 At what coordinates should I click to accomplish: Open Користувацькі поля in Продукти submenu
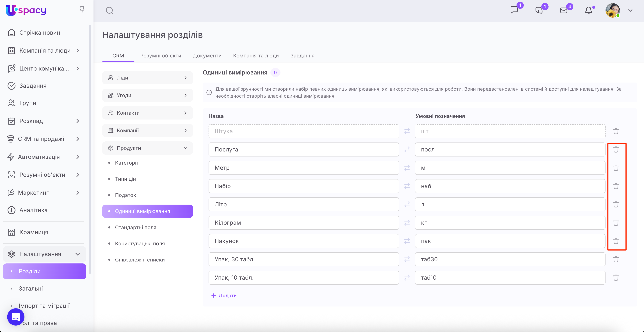point(140,243)
